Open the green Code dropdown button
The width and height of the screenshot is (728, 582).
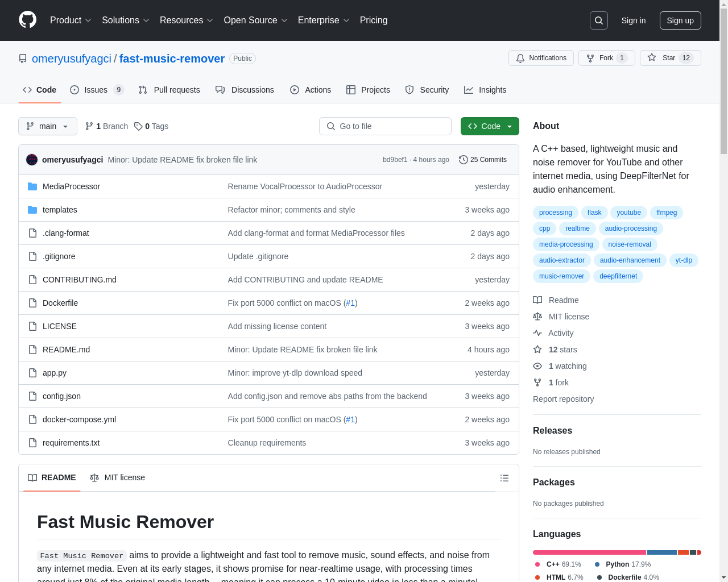490,126
